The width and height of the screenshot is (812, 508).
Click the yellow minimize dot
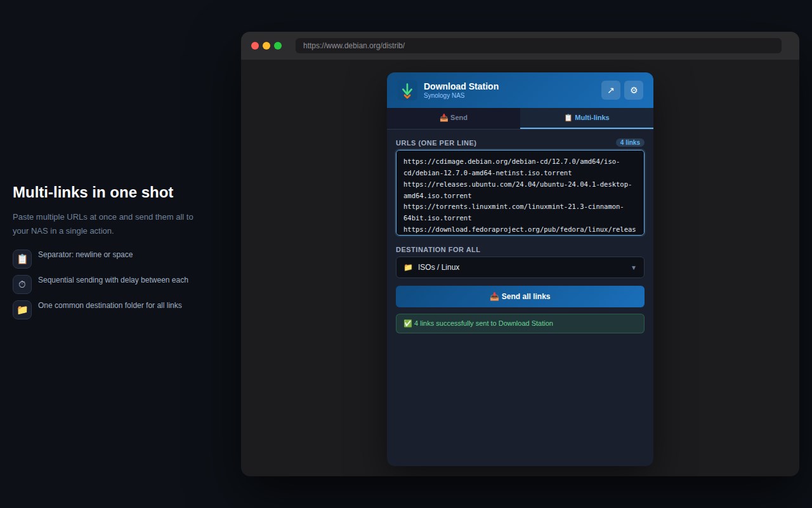click(266, 46)
